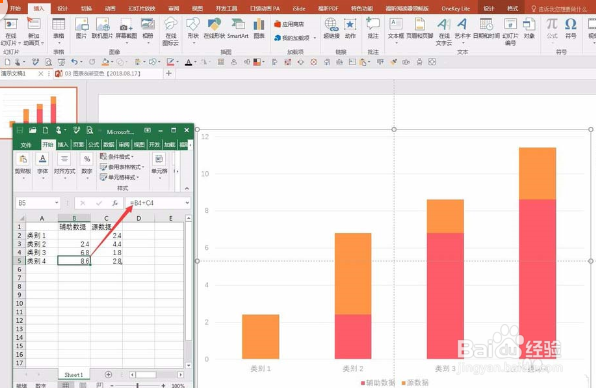The image size is (596, 388).
Task: Open the font color dropdown arrow in quick toolbar
Action: [x=195, y=62]
